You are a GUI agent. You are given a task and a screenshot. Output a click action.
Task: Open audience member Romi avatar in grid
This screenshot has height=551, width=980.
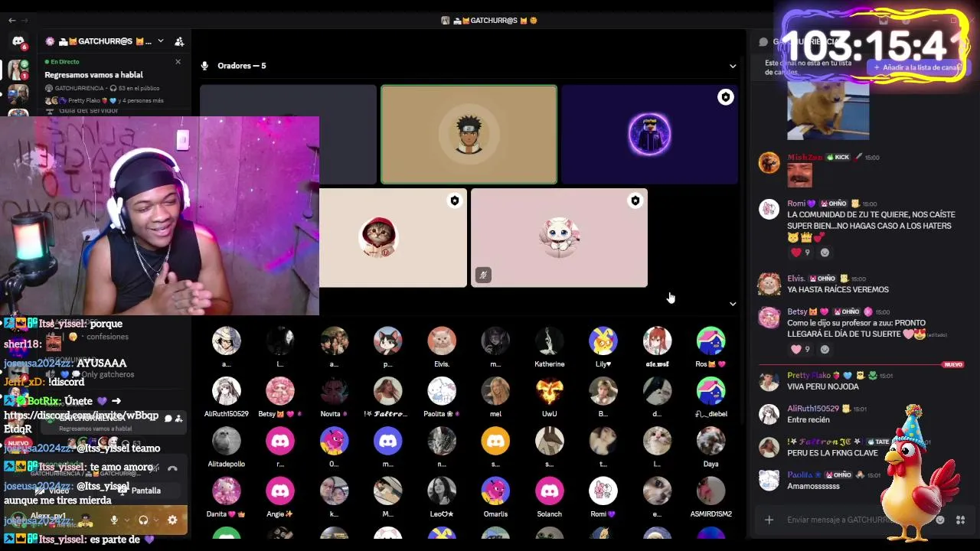pyautogui.click(x=603, y=491)
